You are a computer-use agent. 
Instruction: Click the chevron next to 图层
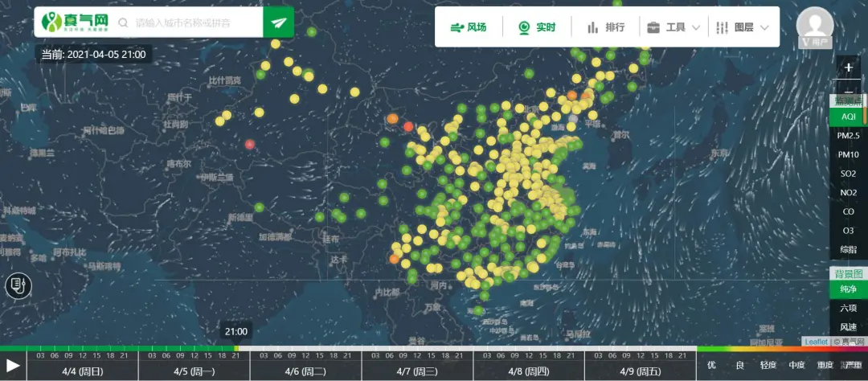click(764, 27)
